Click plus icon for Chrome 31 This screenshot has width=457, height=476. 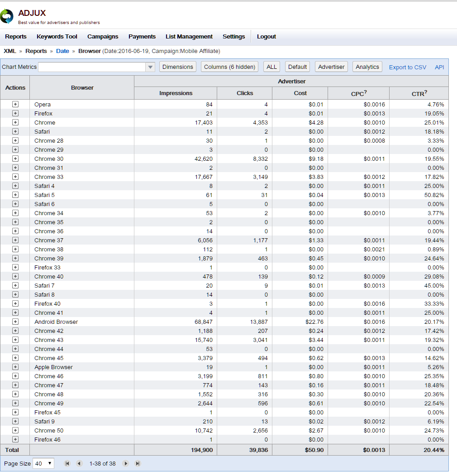(x=15, y=168)
